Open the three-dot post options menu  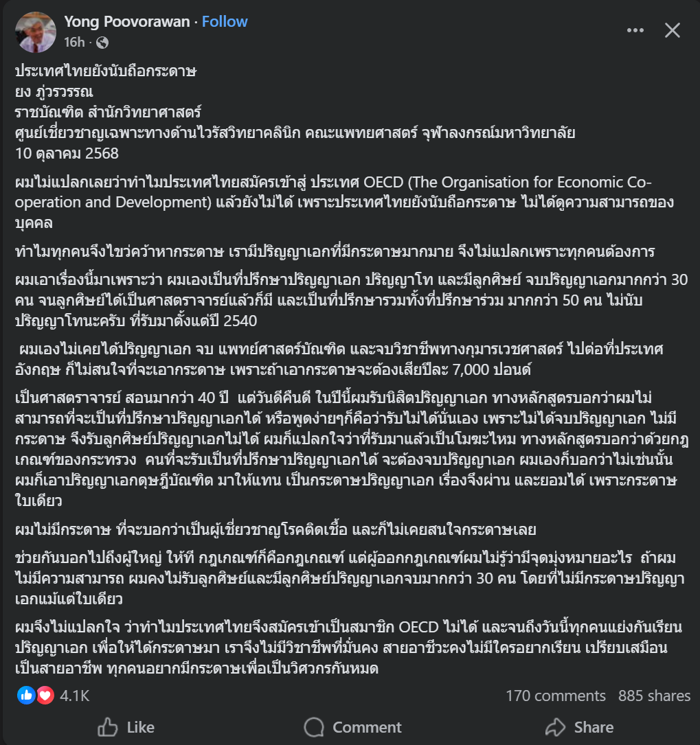click(635, 30)
